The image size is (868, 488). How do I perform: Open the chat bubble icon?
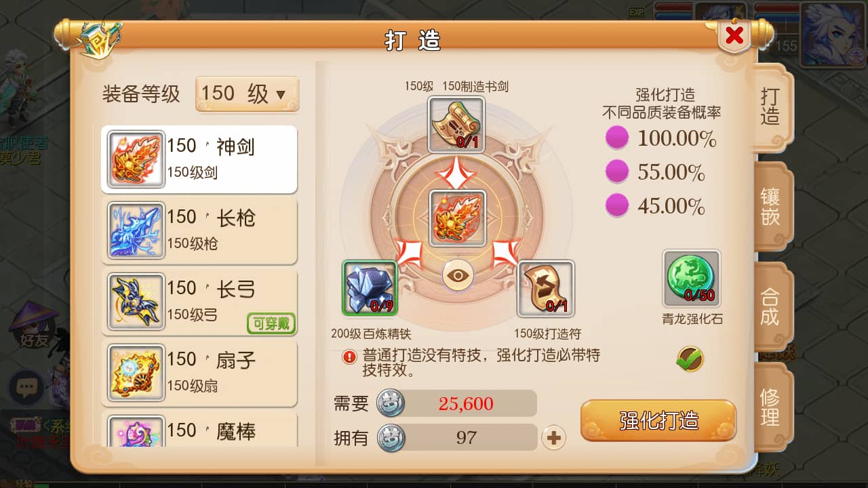click(26, 388)
